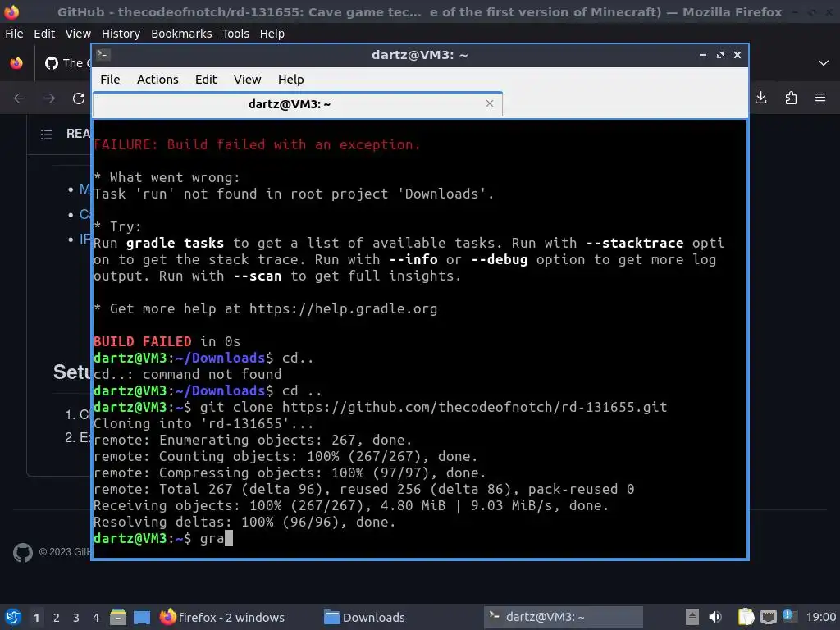Image resolution: width=840 pixels, height=630 pixels.
Task: Select the dartz@VM3: ~ terminal tab
Action: coord(297,104)
